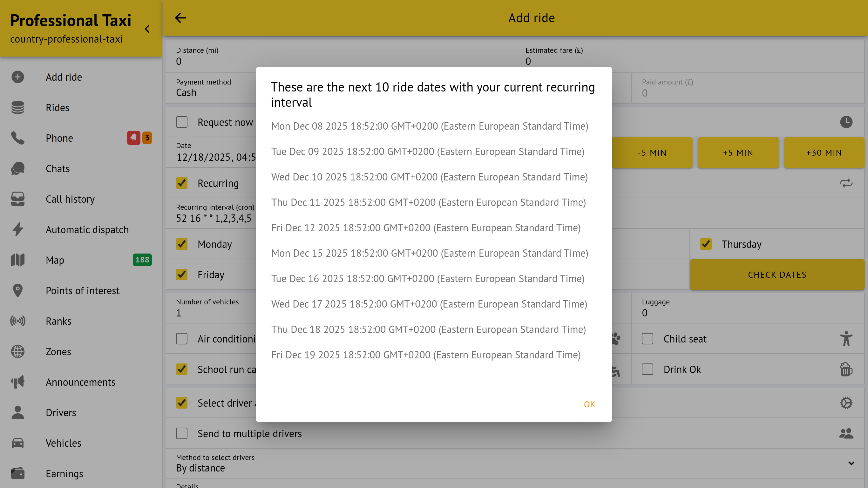Click the beer mug Drink Ok icon
Screen dimensions: 868x488
[846, 369]
